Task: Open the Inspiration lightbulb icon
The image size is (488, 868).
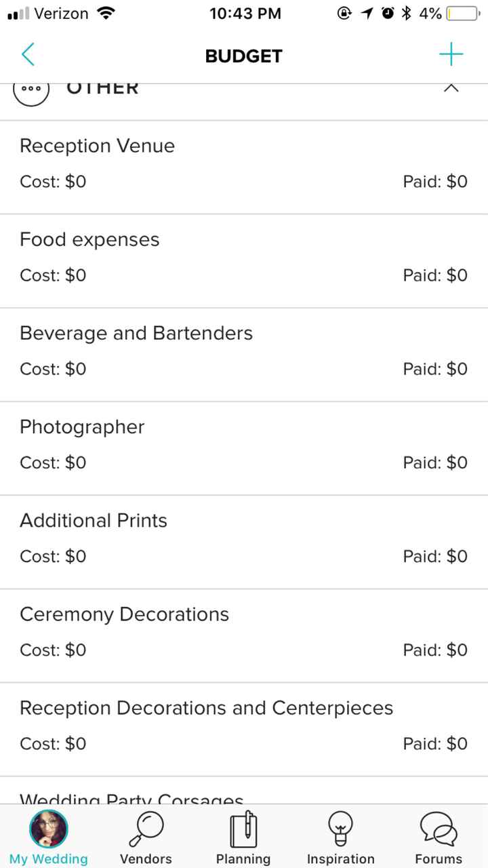Action: (340, 828)
